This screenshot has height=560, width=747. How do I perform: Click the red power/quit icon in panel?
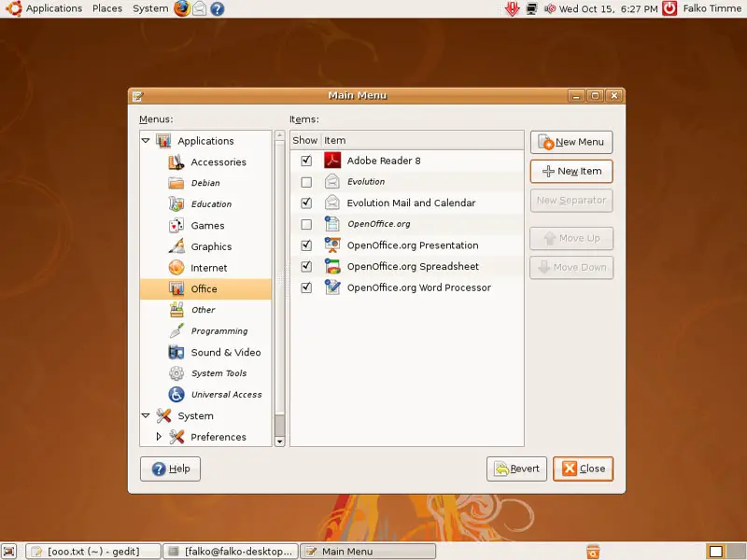click(669, 8)
